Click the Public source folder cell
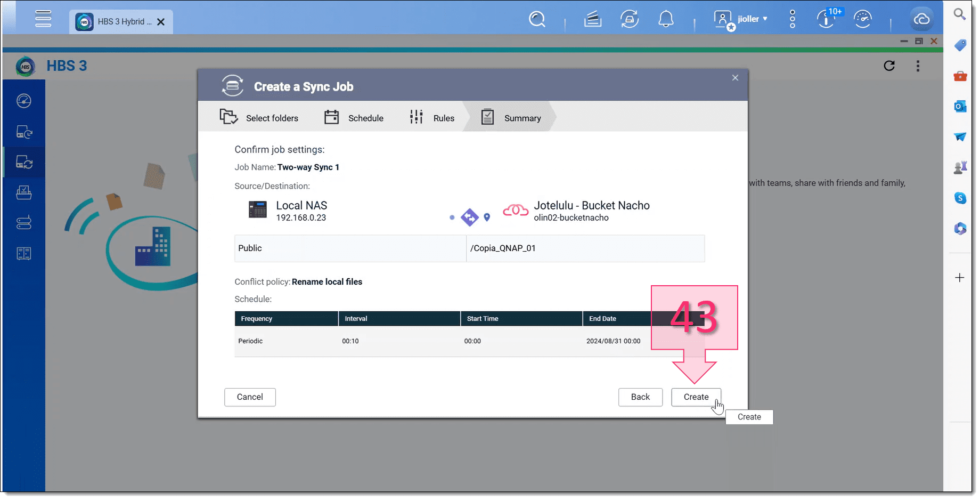Viewport: 980px width, 500px height. point(350,248)
